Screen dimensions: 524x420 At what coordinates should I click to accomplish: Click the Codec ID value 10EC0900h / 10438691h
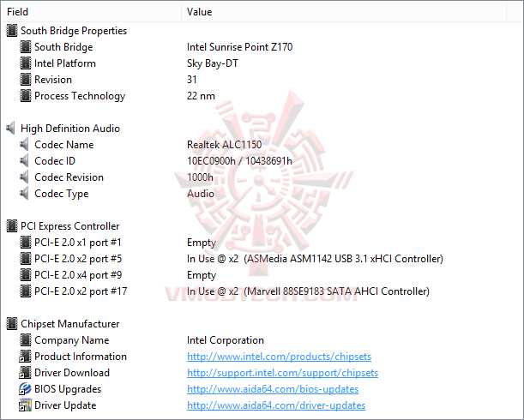tap(239, 161)
